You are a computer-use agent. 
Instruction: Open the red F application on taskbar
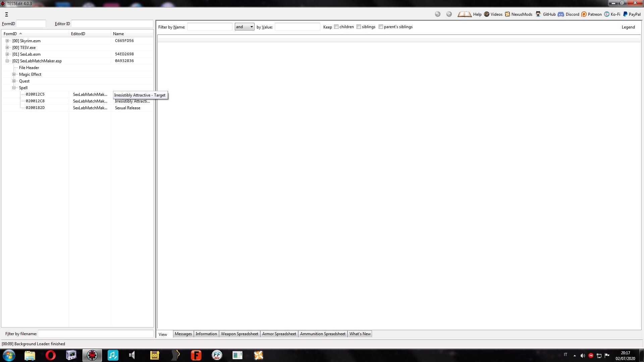click(x=196, y=355)
